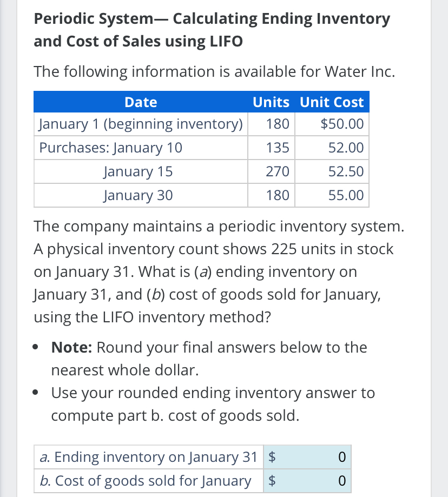Click the Date column header
Image resolution: width=448 pixels, height=497 pixels.
141,102
